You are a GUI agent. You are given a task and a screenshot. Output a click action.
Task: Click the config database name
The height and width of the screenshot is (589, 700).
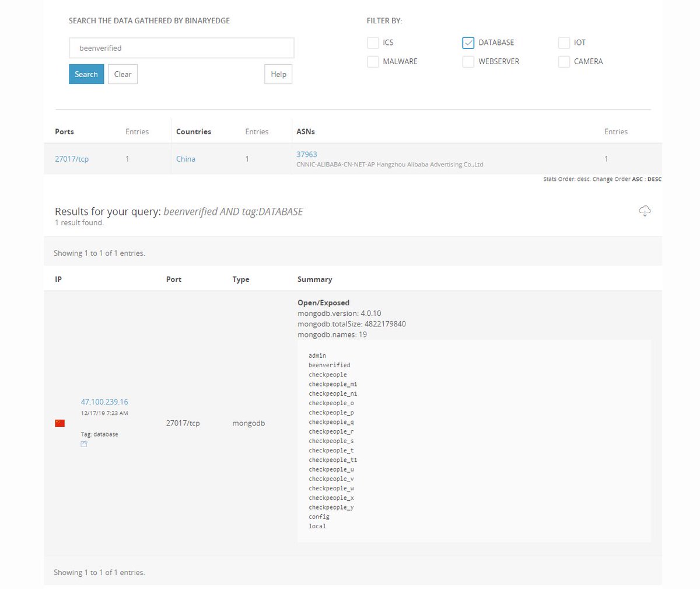click(319, 517)
